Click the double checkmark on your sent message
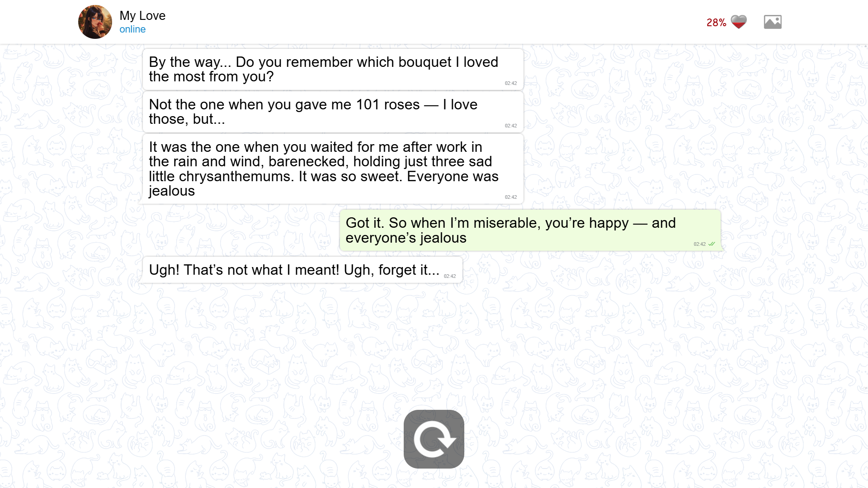 tap(712, 244)
